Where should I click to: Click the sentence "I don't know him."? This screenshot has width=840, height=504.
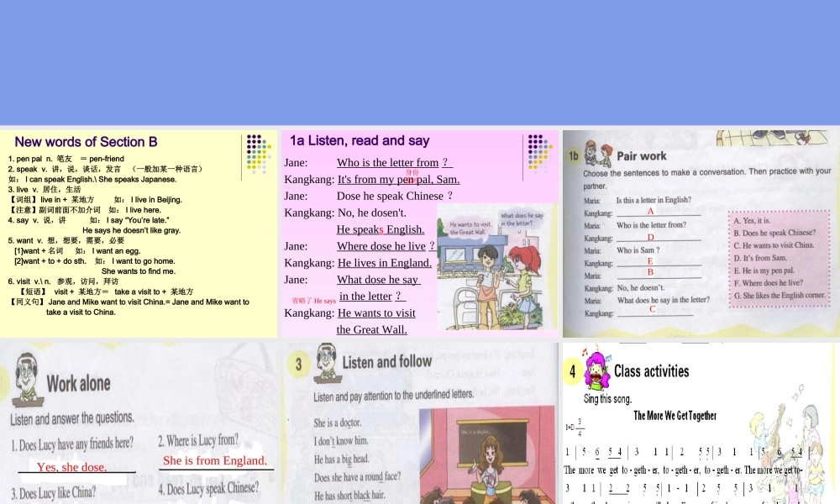click(341, 441)
